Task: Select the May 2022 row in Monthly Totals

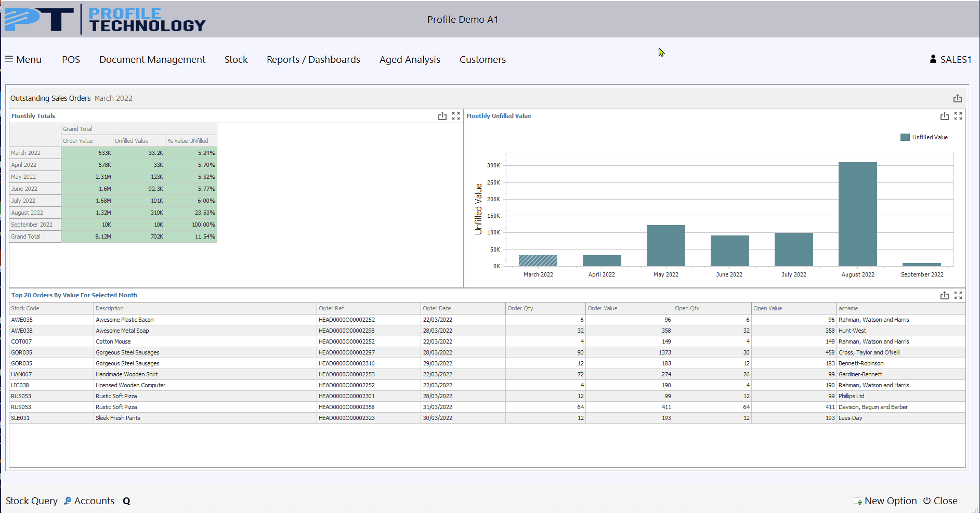Action: pos(113,177)
